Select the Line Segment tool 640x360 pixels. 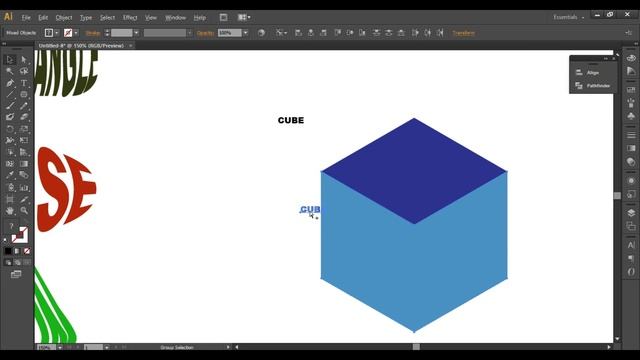coord(10,94)
